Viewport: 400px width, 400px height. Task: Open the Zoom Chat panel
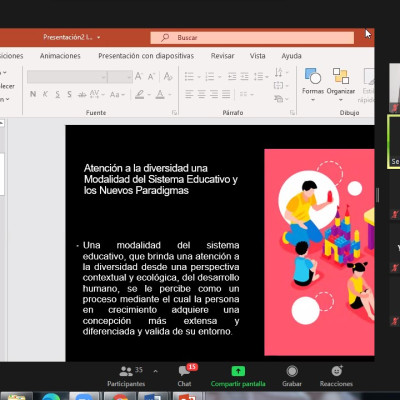click(x=185, y=376)
